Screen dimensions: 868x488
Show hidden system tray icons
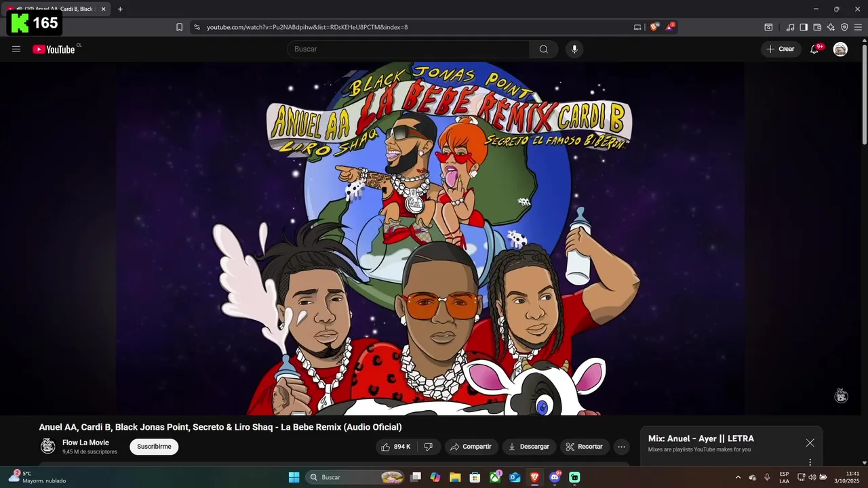[738, 477]
